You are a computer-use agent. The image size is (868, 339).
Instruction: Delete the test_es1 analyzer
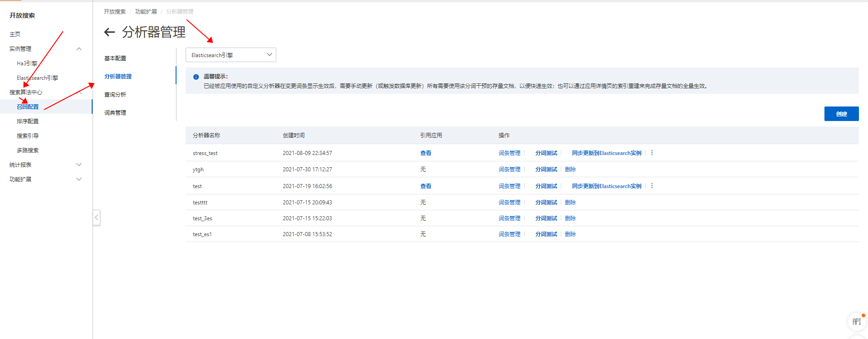(x=570, y=234)
